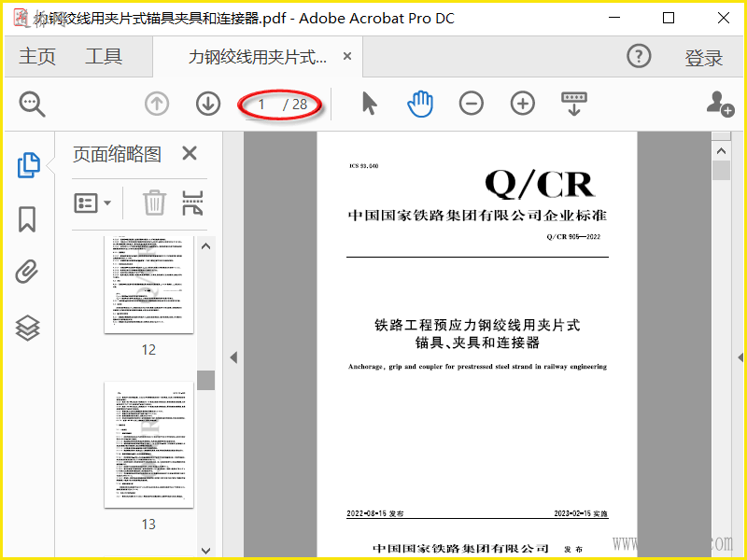Viewport: 747px width, 560px height.
Task: Click the document title 铁路工程预应力钢绞线用夹片式
Action: tap(477, 325)
